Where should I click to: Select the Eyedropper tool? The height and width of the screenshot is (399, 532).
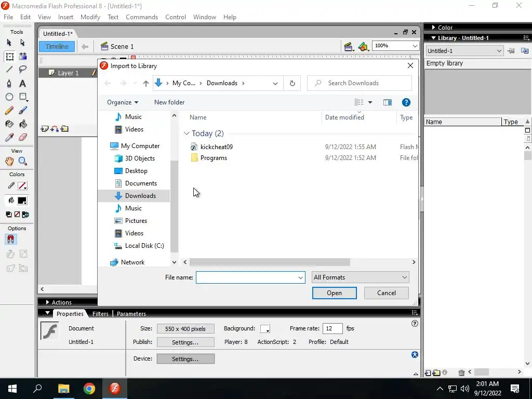pyautogui.click(x=9, y=137)
